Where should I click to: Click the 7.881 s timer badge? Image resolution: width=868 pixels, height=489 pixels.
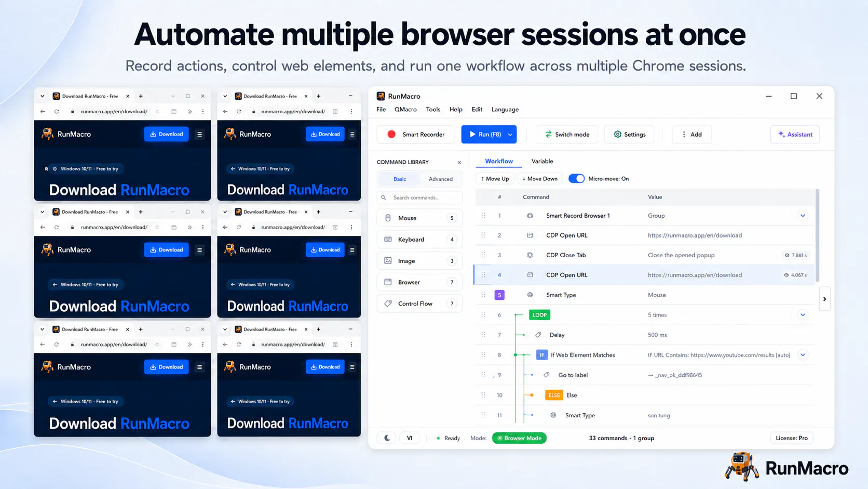pos(796,255)
